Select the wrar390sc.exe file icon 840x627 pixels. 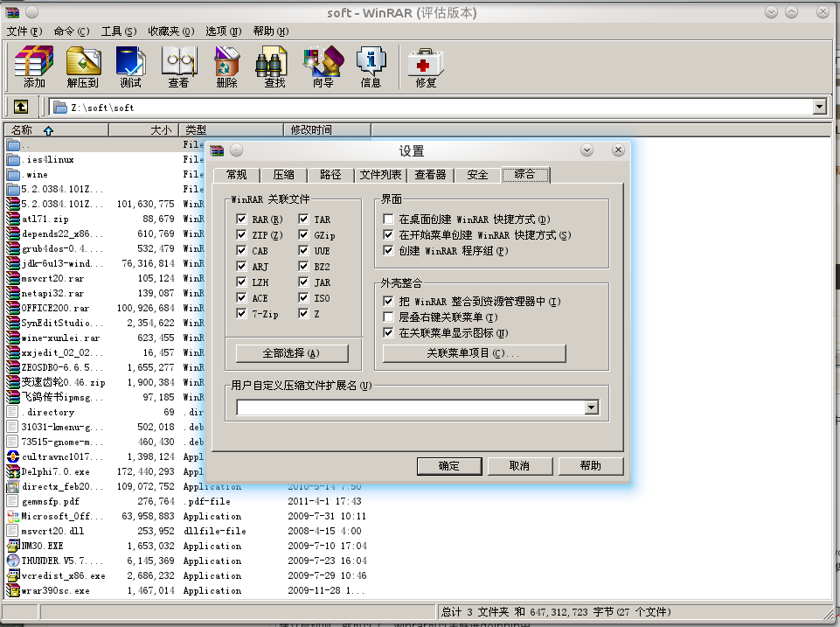pos(13,590)
